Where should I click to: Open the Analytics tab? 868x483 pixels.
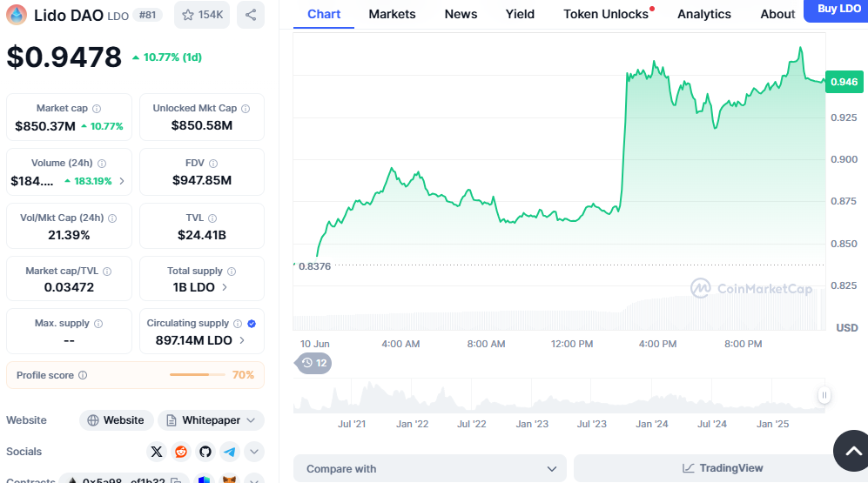(704, 14)
